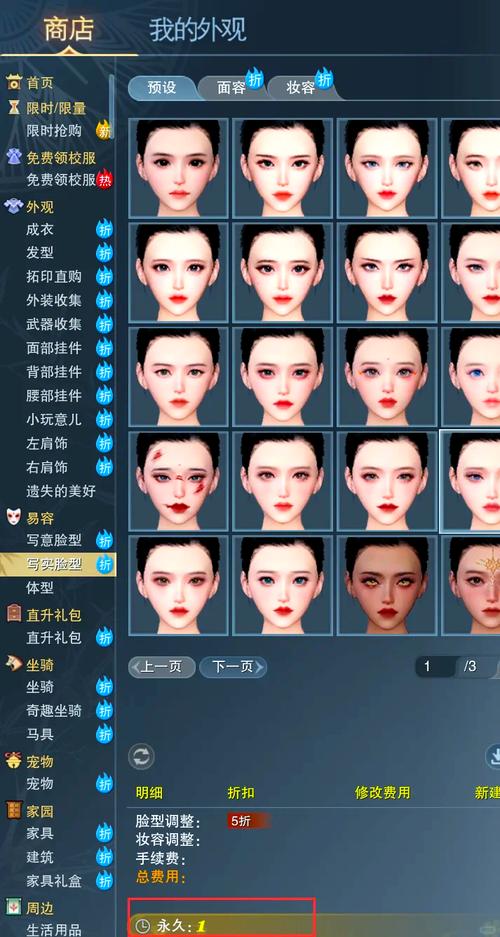Click the circular refresh arrows icon
Screen dimensions: 500x937
[142, 757]
